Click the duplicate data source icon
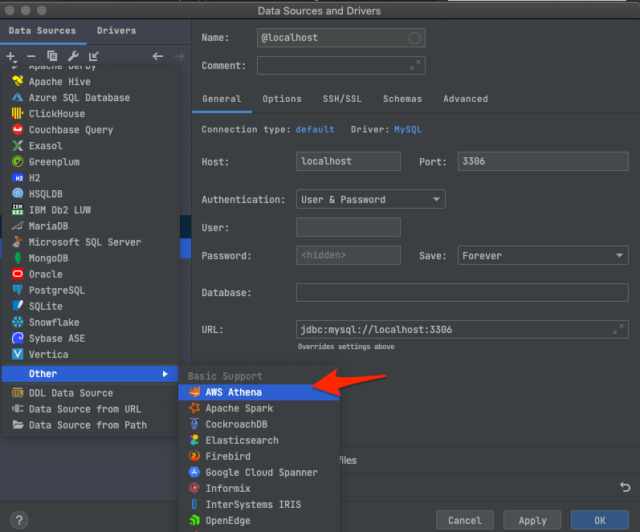This screenshot has height=532, width=640. pos(52,56)
